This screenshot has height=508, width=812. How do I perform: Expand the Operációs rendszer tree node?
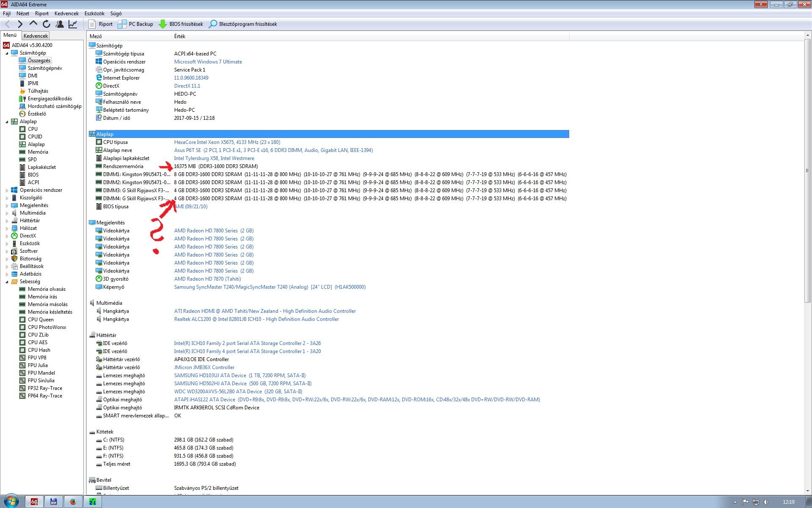[x=7, y=190]
